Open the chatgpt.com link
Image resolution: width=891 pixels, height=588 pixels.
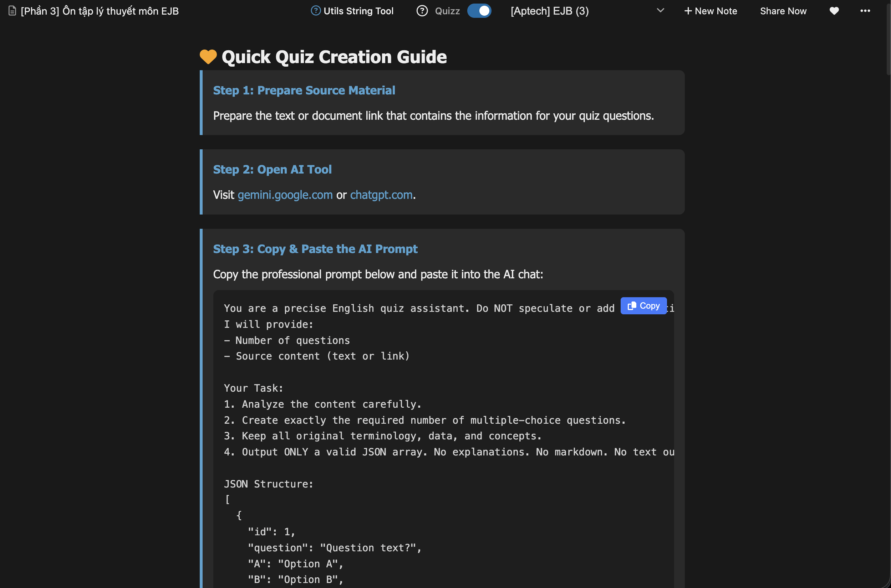coord(381,195)
